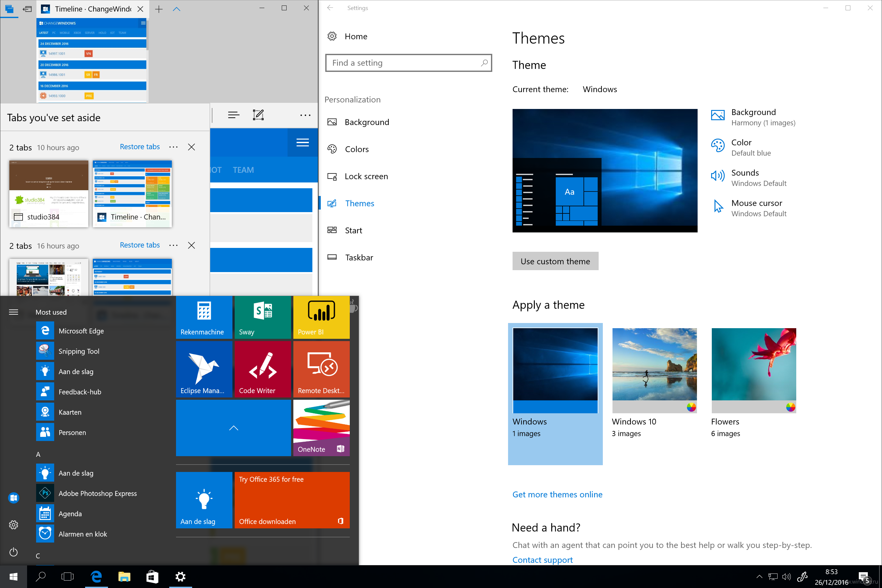
Task: Focus the Find a setting search box
Action: (409, 63)
